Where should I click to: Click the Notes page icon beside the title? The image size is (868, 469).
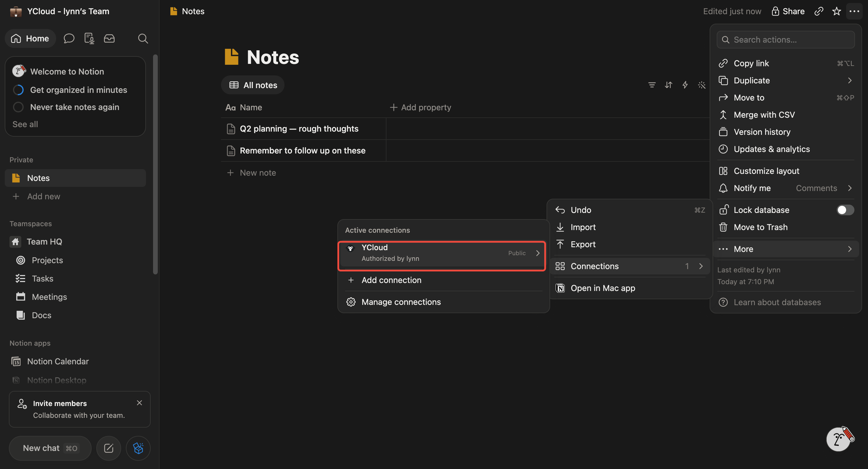coord(232,57)
